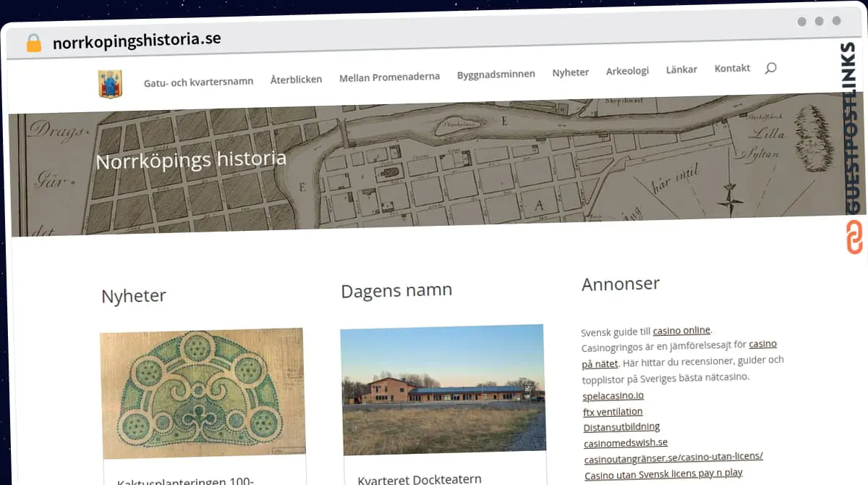Open Casino utan Svensk licens pay n play link
868x485 pixels.
tap(663, 473)
